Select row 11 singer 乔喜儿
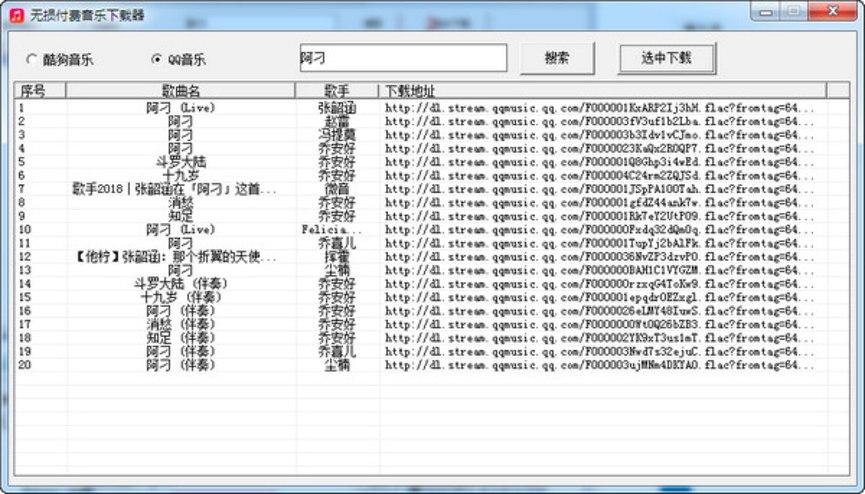 (337, 243)
